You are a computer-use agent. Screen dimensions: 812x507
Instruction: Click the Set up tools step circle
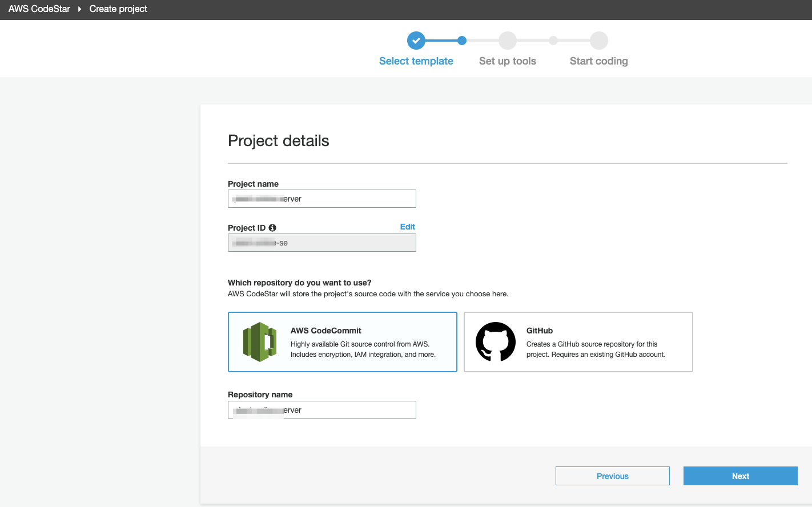(x=508, y=41)
